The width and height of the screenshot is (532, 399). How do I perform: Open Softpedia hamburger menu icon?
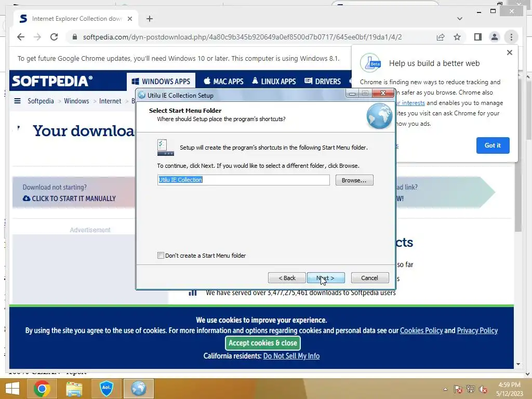[17, 101]
